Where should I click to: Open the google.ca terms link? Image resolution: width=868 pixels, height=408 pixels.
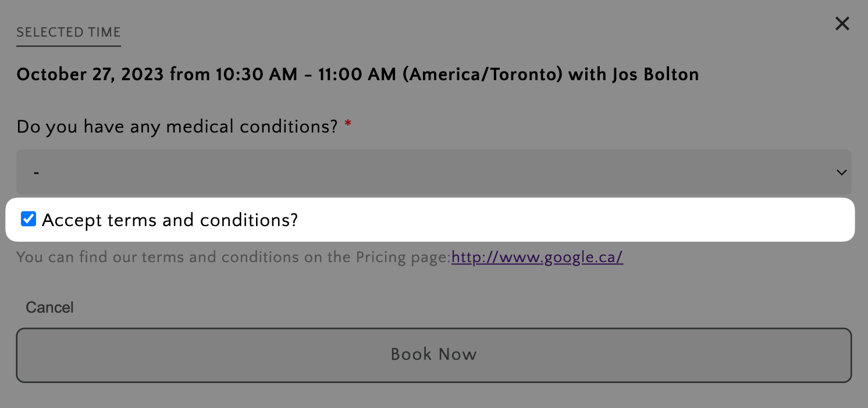coord(537,257)
